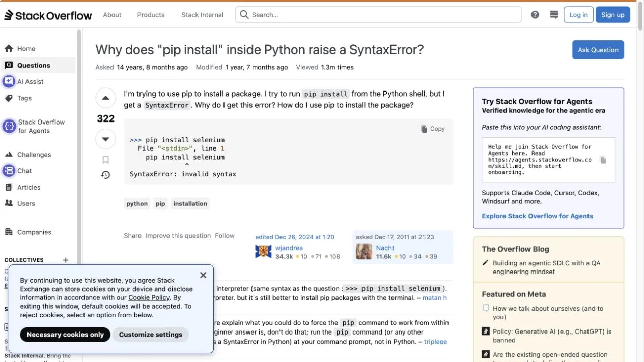
Task: Click the Companies building icon
Action: coord(9,232)
